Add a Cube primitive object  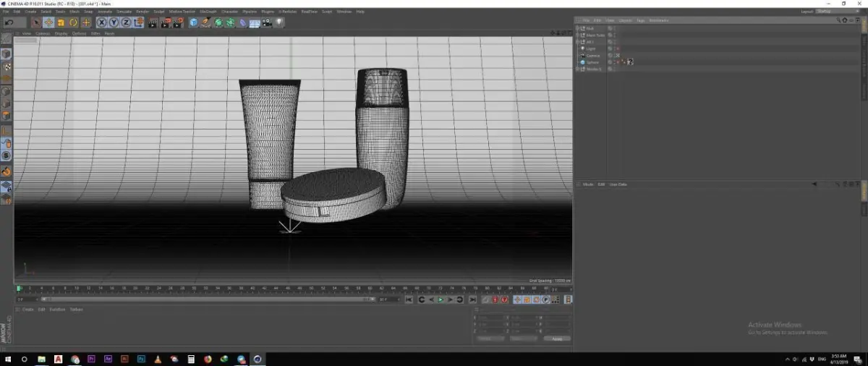point(193,23)
